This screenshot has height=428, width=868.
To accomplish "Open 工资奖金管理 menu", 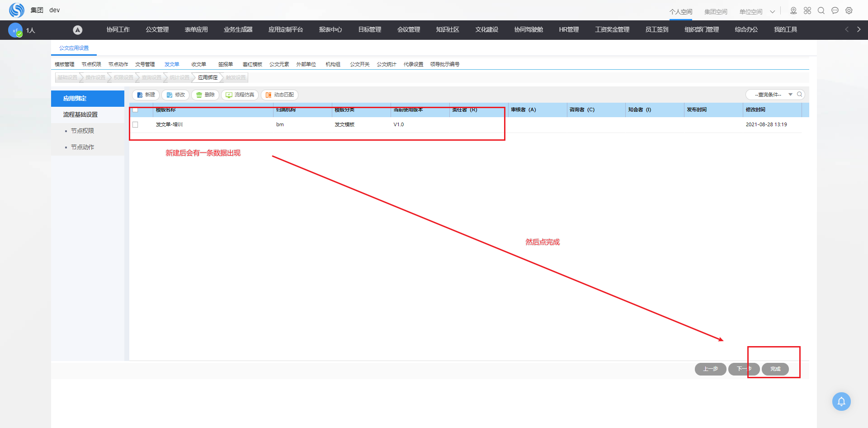I will click(x=612, y=30).
